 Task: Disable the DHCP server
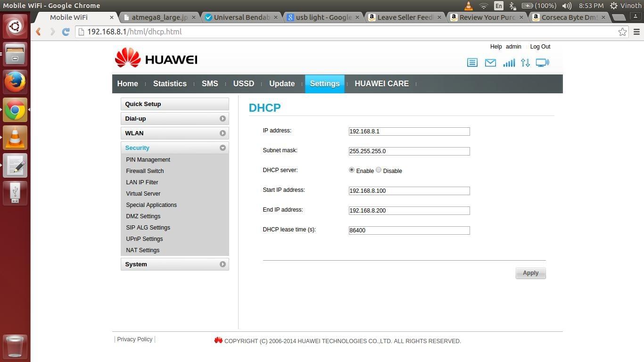coord(379,170)
